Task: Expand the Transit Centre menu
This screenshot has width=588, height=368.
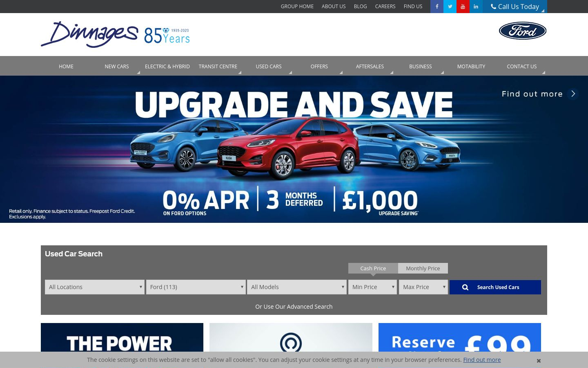Action: [218, 66]
